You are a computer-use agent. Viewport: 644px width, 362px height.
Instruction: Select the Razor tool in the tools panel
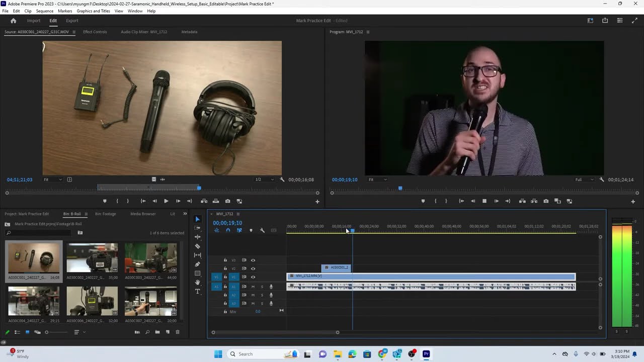(197, 246)
